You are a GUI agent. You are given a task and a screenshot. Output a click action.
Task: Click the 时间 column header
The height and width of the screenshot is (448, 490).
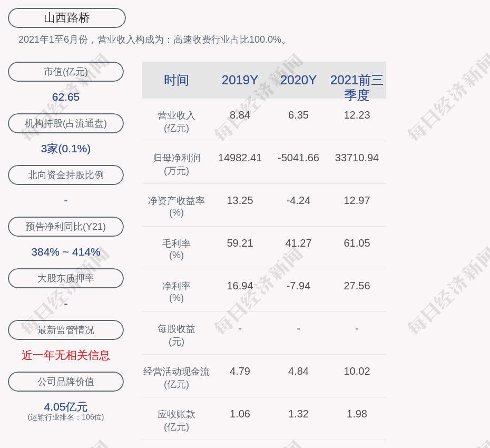point(177,80)
